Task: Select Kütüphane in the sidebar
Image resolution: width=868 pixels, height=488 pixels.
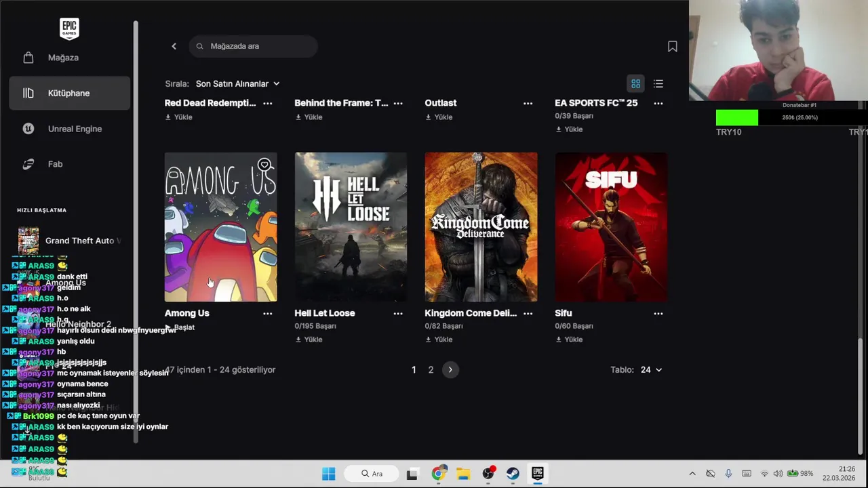Action: (70, 93)
